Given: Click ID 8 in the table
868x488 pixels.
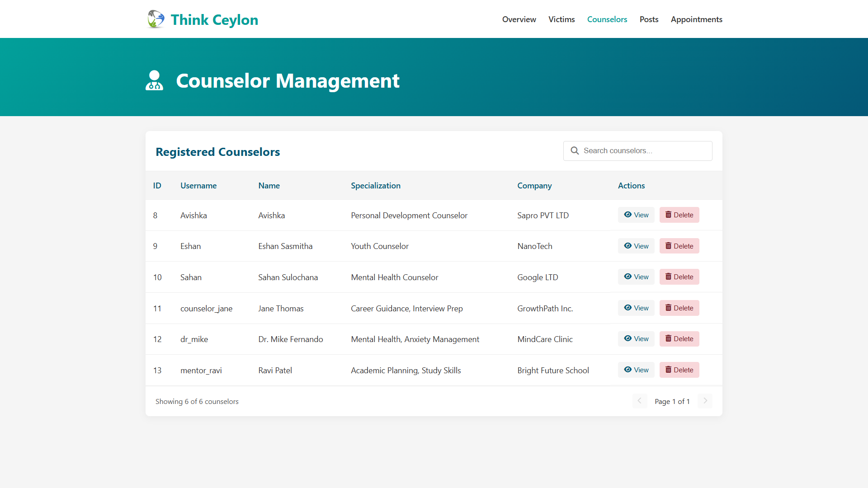Looking at the screenshot, I should click(155, 216).
